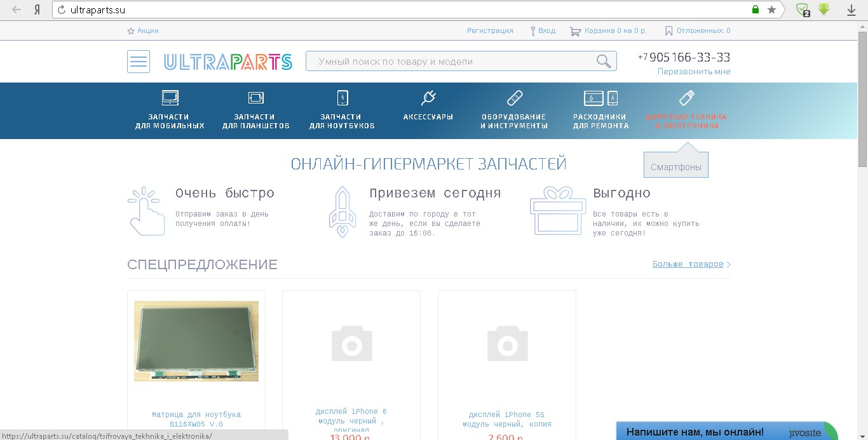
Task: Open the green shield extension icon
Action: pyautogui.click(x=803, y=10)
